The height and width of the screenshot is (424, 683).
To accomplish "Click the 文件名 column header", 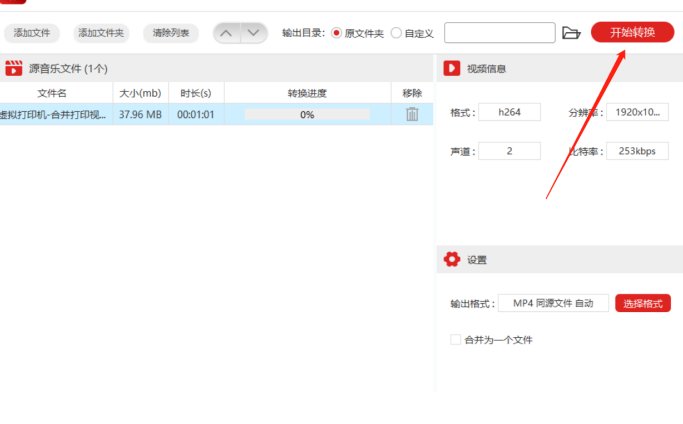I will [52, 93].
